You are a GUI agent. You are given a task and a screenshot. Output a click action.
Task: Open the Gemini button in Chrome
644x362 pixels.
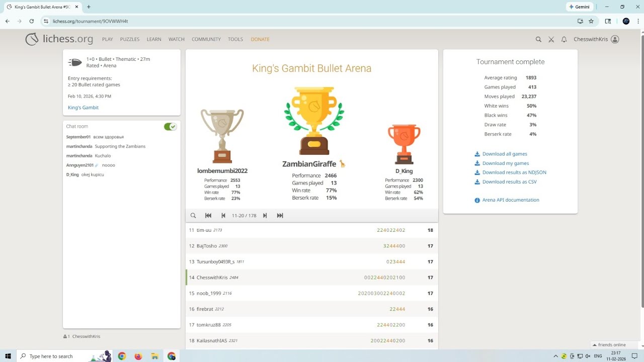[580, 7]
